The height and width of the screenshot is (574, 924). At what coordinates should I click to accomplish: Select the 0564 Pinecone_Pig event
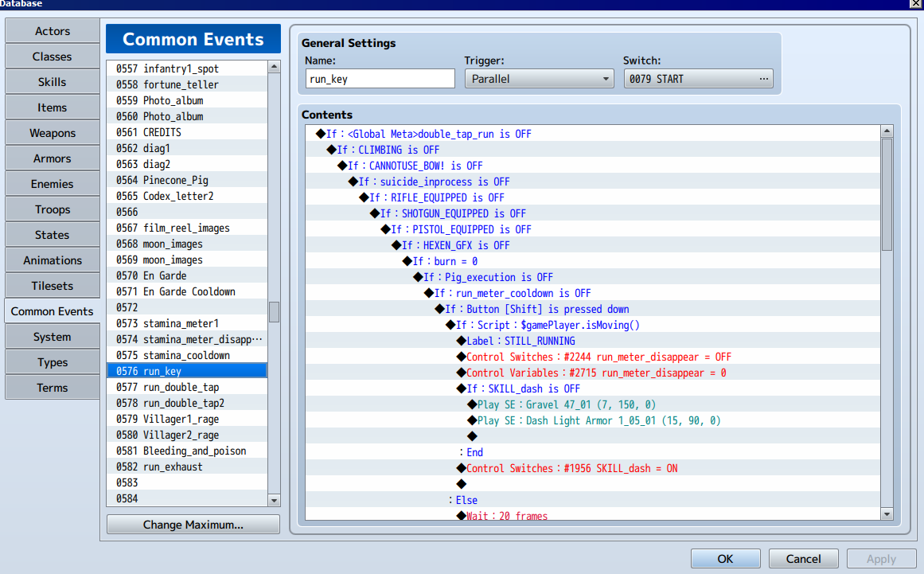(x=187, y=180)
